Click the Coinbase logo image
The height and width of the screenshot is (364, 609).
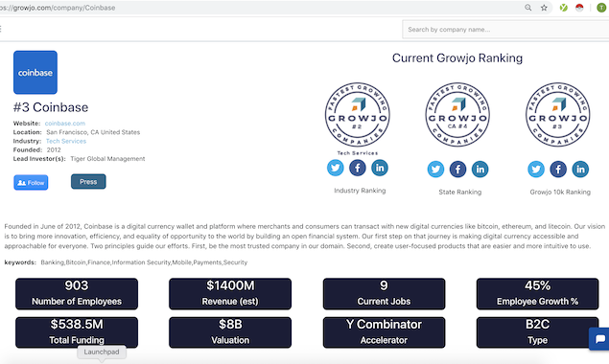click(x=35, y=72)
